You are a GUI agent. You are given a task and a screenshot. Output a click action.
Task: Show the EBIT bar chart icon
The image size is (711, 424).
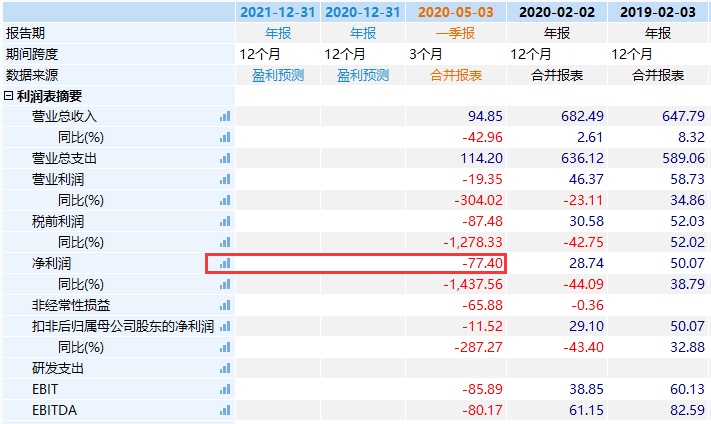[x=225, y=389]
